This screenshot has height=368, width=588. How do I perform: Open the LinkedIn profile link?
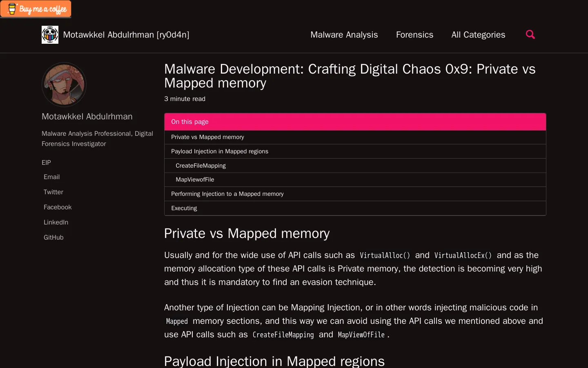pyautogui.click(x=56, y=222)
